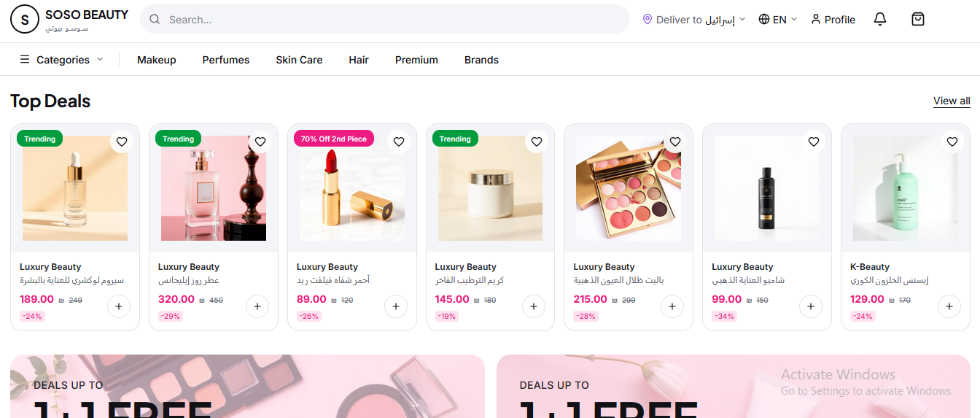Add 89.00 lipstick to cart
The image size is (980, 418).
pos(396,306)
